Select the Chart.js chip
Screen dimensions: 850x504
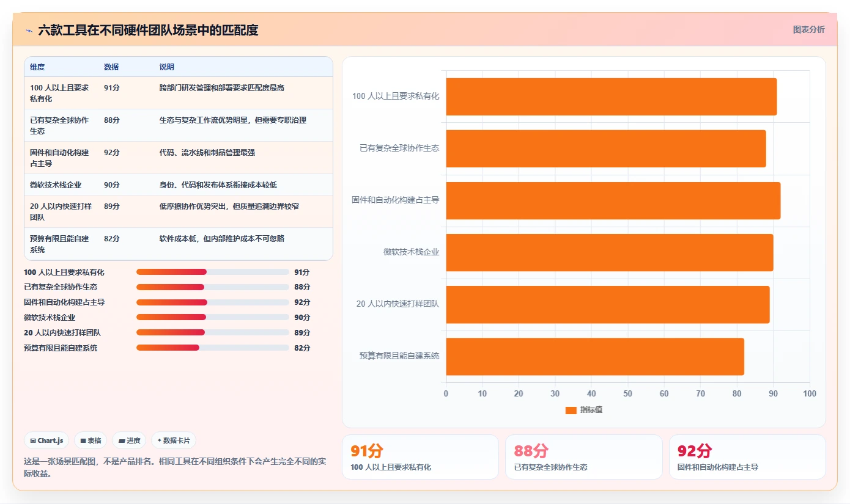(x=46, y=440)
